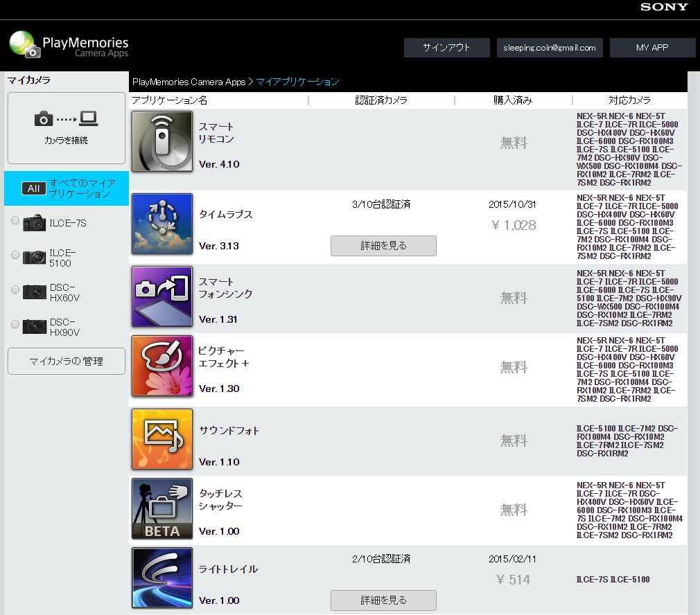The height and width of the screenshot is (615, 700).
Task: Click the 無料 label for Smart Remote
Action: [x=514, y=143]
